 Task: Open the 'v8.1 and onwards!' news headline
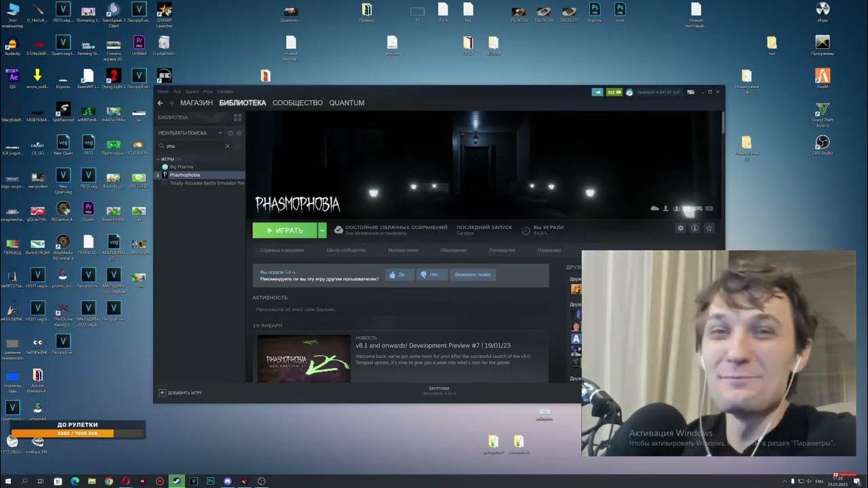(433, 346)
